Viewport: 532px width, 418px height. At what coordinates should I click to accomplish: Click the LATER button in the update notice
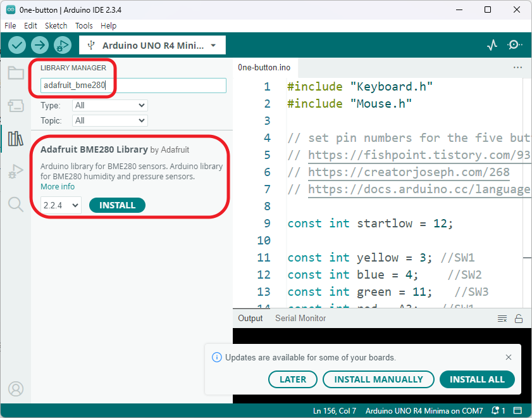coord(293,379)
